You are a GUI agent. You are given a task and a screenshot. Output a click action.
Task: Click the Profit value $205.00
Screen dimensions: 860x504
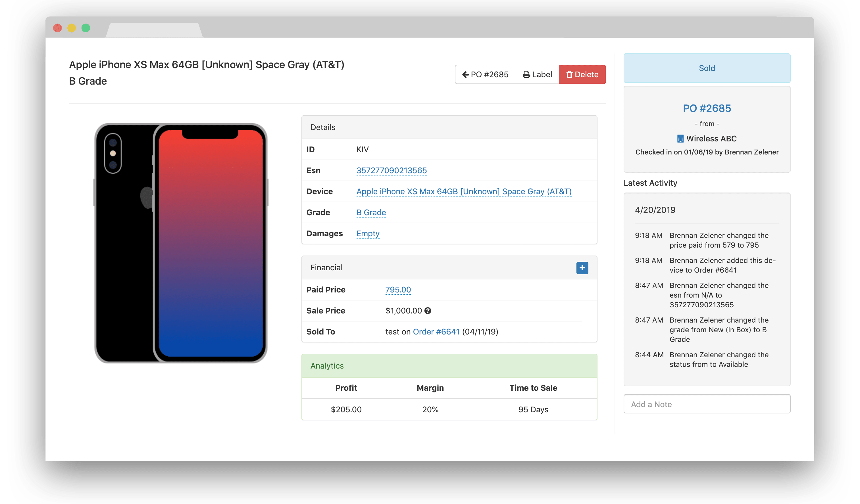346,409
